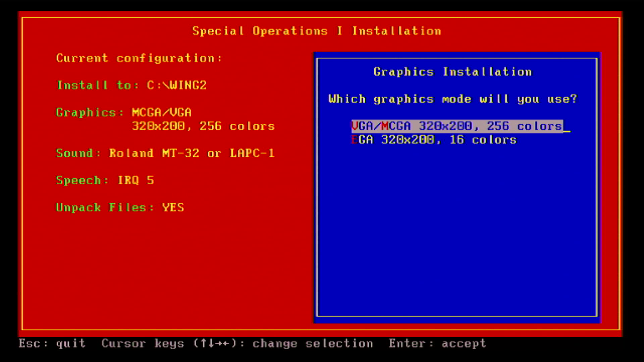644x362 pixels.
Task: Click the Sound: Roland MT-32 or LAPC-1 line
Action: pyautogui.click(x=165, y=153)
